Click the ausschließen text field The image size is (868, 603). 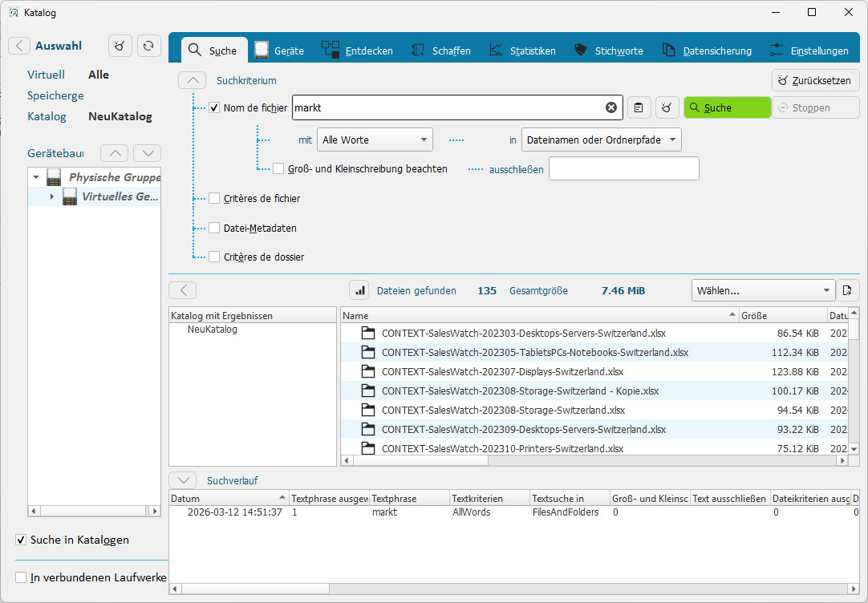[623, 168]
